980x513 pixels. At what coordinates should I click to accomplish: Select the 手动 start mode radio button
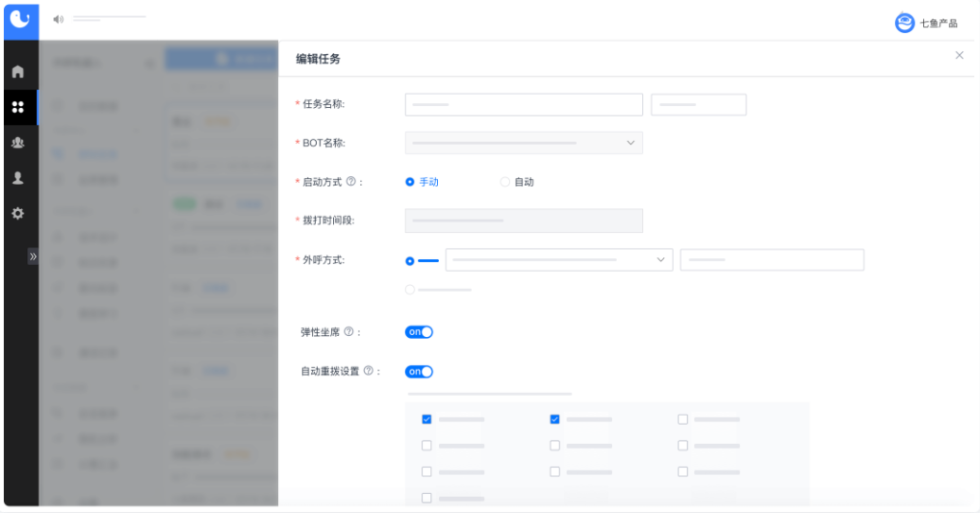410,182
